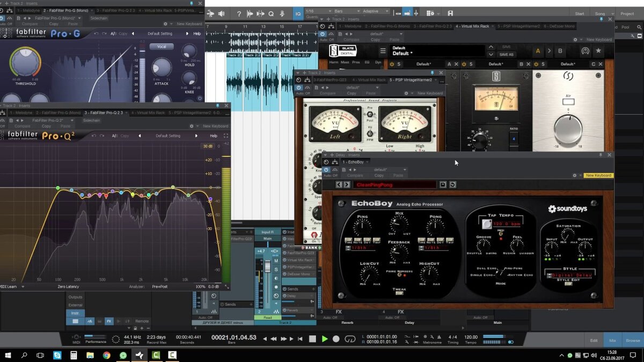
Task: Click the EchoBoy Tweak button
Action: [x=399, y=293]
